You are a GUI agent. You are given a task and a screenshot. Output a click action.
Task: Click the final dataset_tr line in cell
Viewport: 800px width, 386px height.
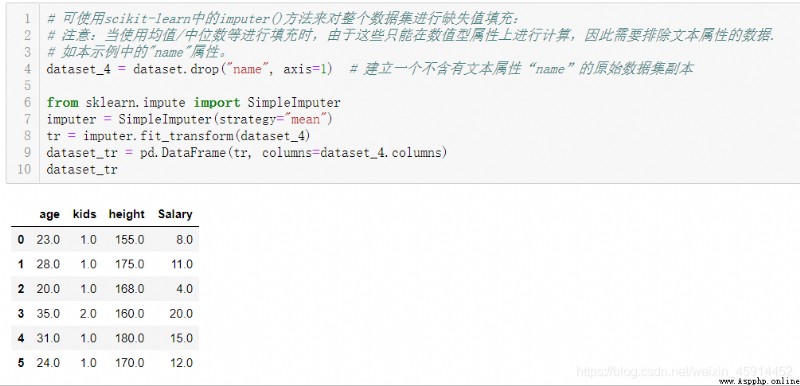pyautogui.click(x=82, y=169)
